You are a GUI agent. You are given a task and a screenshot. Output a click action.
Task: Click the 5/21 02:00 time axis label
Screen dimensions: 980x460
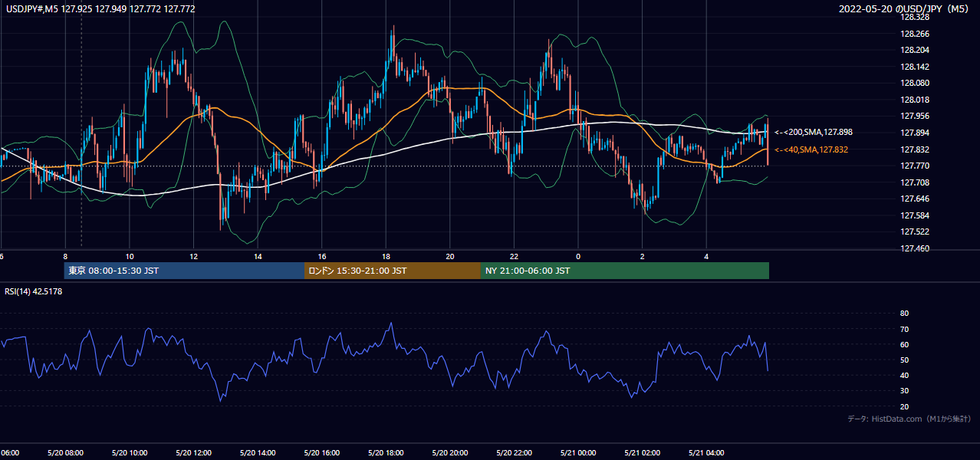click(642, 453)
